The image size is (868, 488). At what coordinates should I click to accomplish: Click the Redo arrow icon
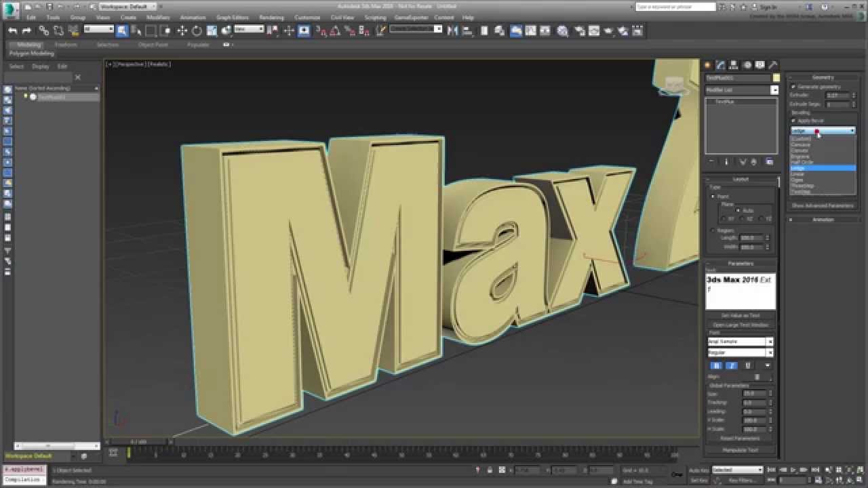click(x=26, y=30)
